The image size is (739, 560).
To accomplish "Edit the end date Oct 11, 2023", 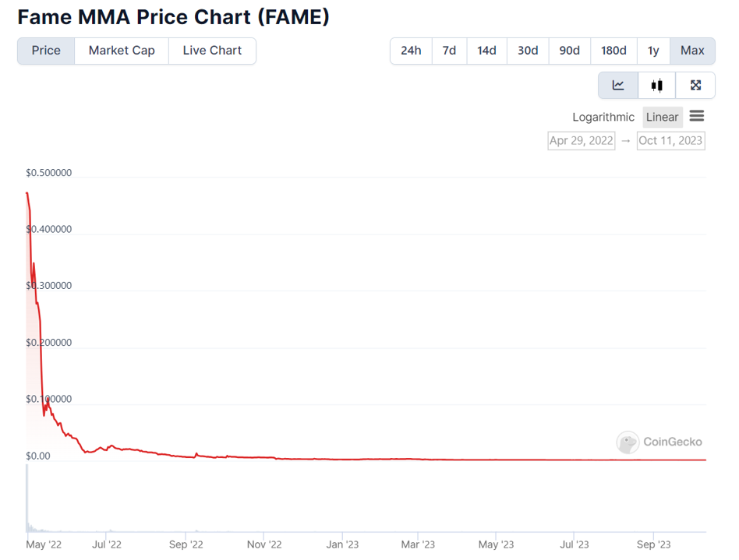I will 670,141.
